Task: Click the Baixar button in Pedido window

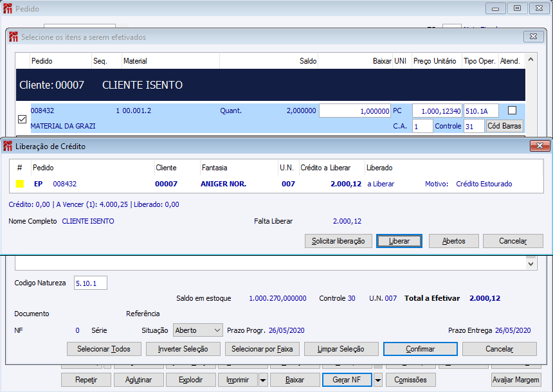Action: 295,380
